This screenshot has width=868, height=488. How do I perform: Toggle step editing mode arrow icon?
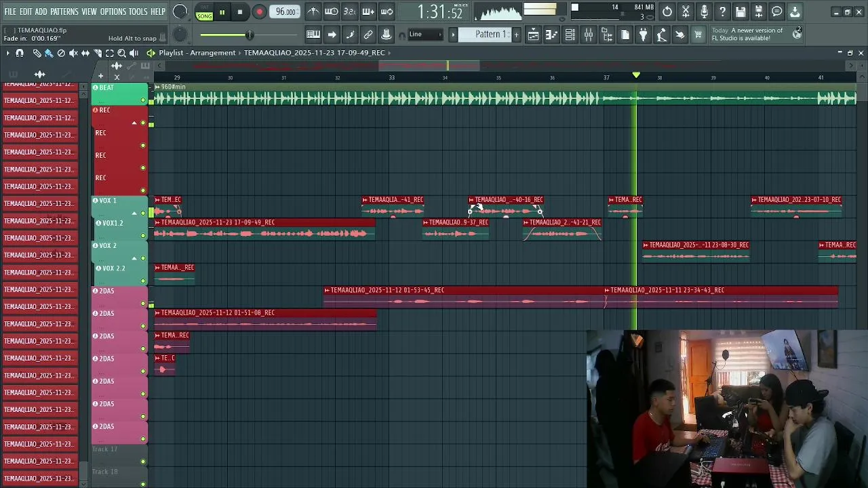332,35
